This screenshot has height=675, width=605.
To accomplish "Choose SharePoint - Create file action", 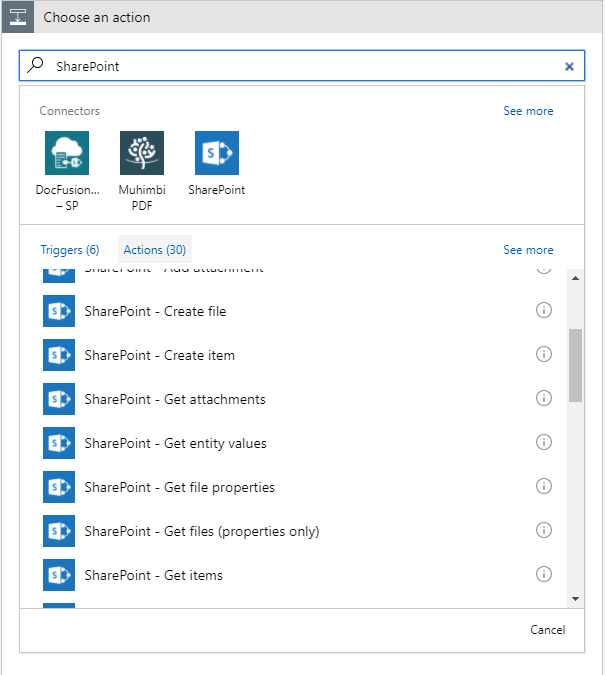I will coord(155,311).
